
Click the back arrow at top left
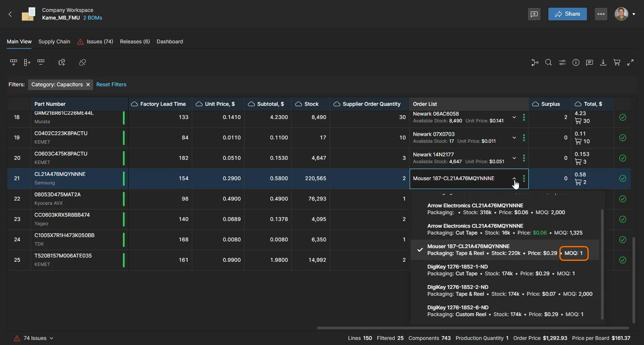(x=11, y=14)
